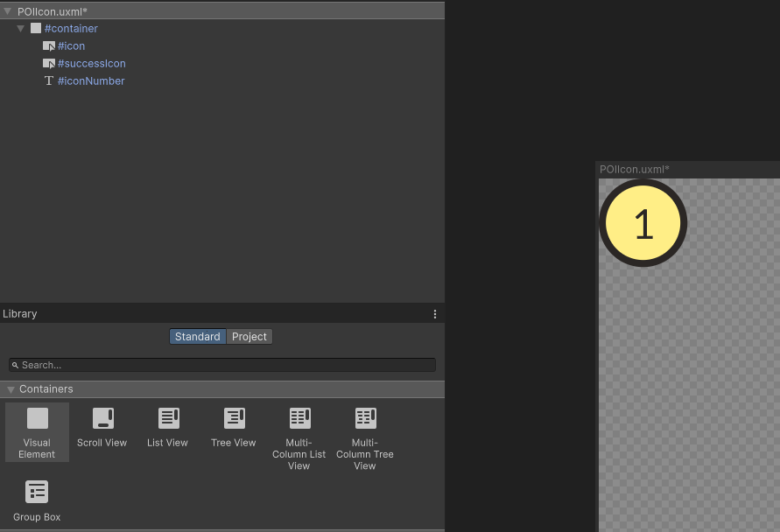
Task: Pick the Tree View container icon
Action: (235, 418)
